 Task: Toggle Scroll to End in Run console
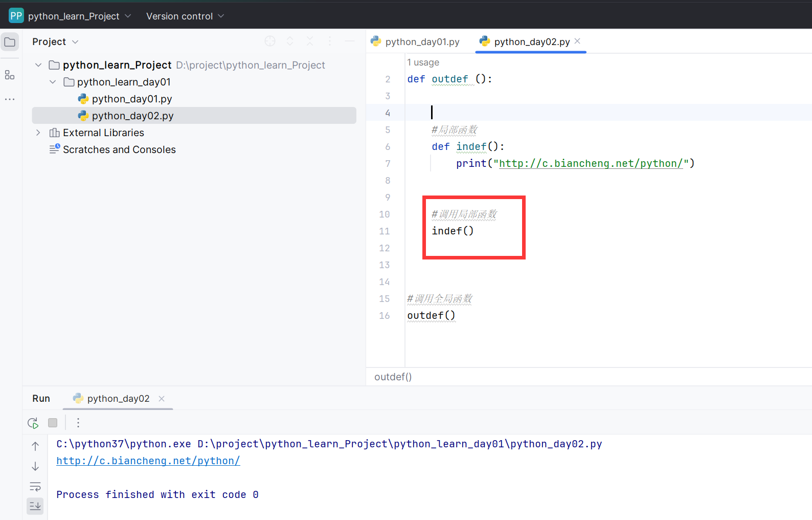click(35, 506)
